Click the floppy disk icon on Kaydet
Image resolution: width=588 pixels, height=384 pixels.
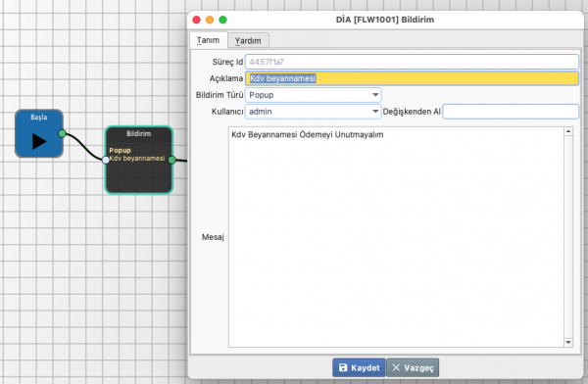343,367
